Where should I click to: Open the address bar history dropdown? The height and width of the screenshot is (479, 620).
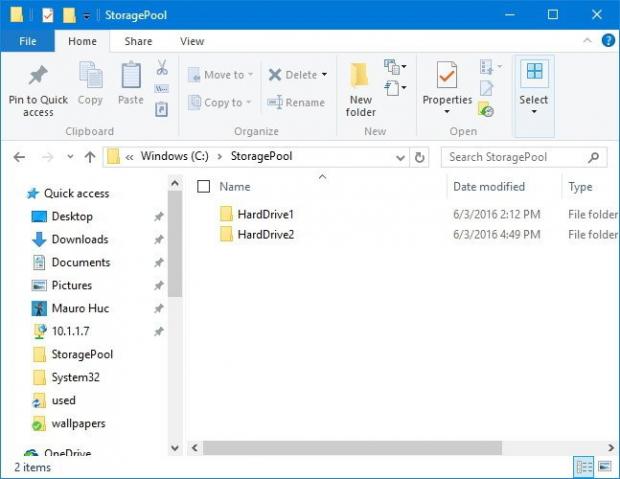[401, 157]
